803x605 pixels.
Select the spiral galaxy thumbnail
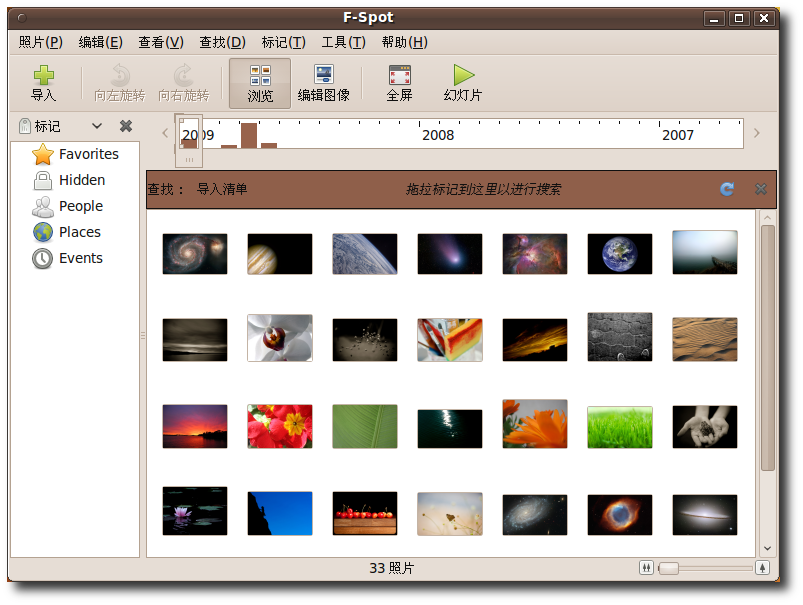point(195,254)
